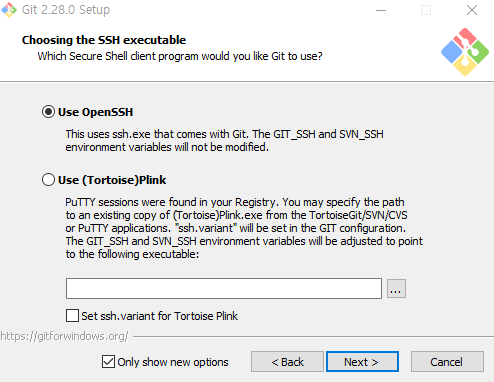Cancel the Git installation

[447, 362]
